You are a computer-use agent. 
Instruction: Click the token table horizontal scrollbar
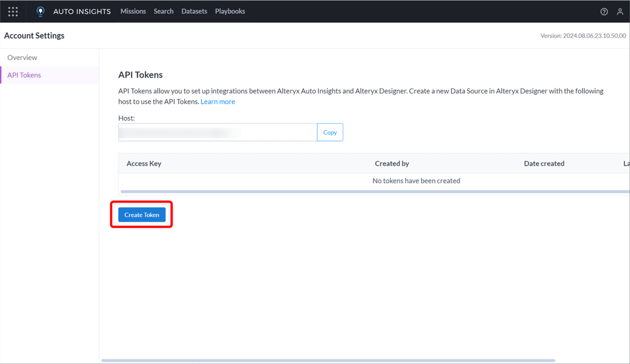375,191
